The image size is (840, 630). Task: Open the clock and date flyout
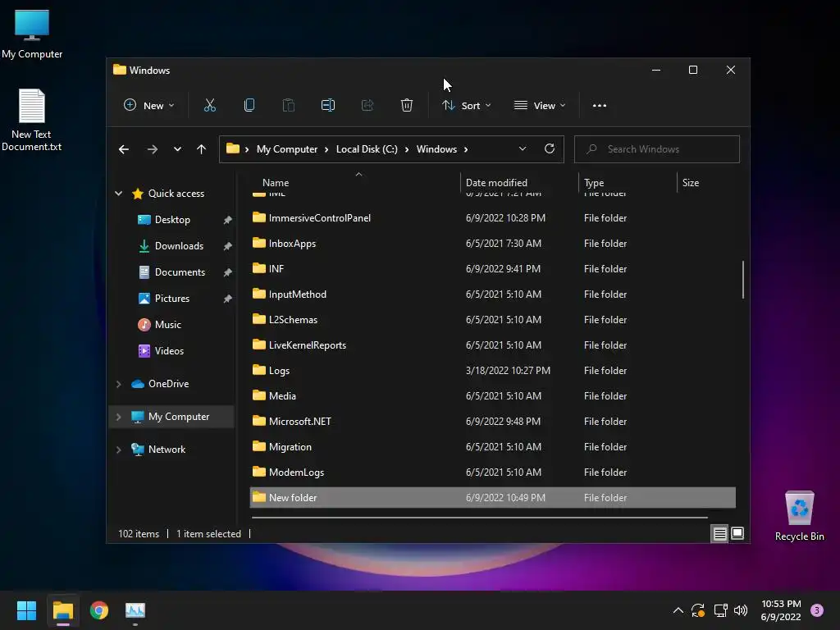pos(781,610)
